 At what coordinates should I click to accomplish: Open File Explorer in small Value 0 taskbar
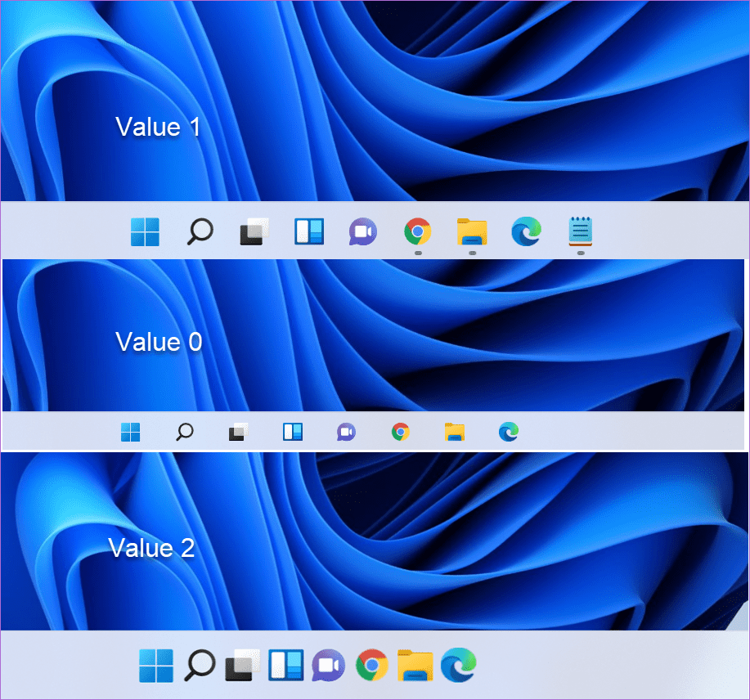(x=455, y=432)
